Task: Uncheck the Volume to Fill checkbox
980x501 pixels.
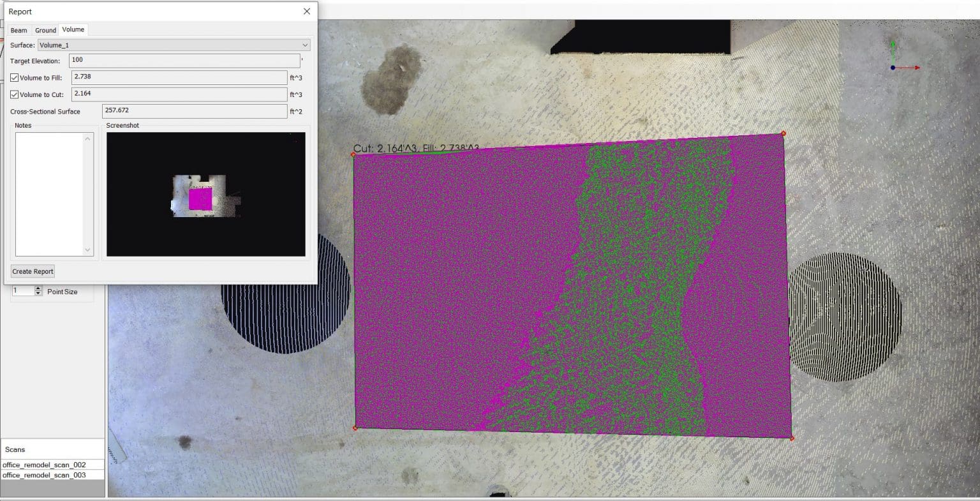Action: [x=13, y=77]
